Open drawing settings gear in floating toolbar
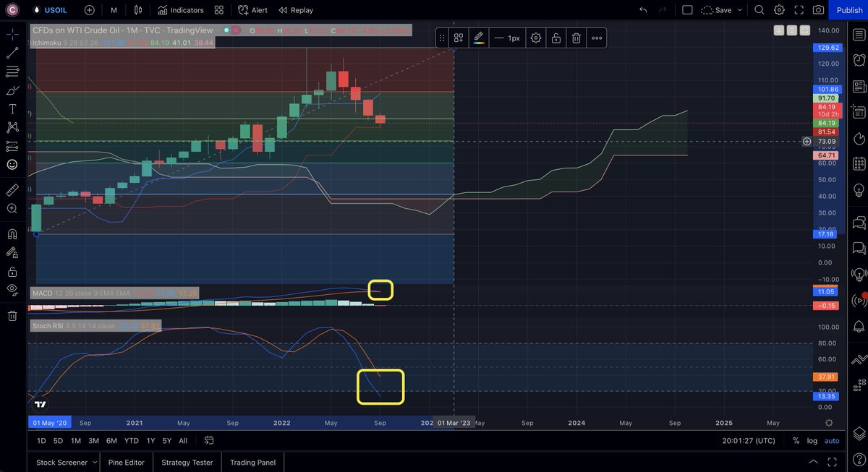The image size is (868, 472). click(x=536, y=38)
